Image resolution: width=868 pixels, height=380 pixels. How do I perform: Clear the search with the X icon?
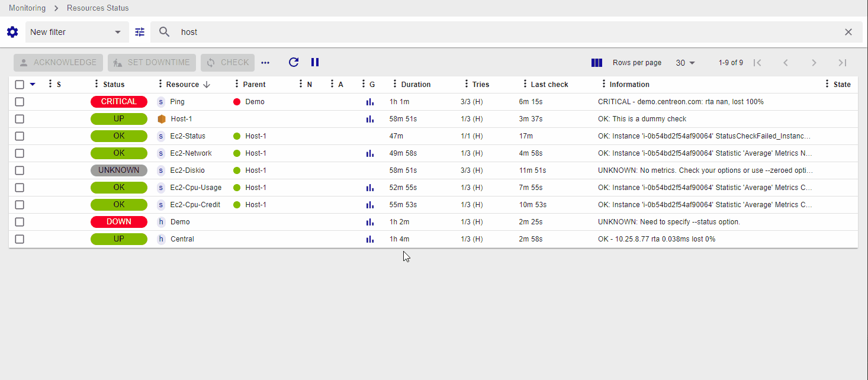(x=848, y=32)
